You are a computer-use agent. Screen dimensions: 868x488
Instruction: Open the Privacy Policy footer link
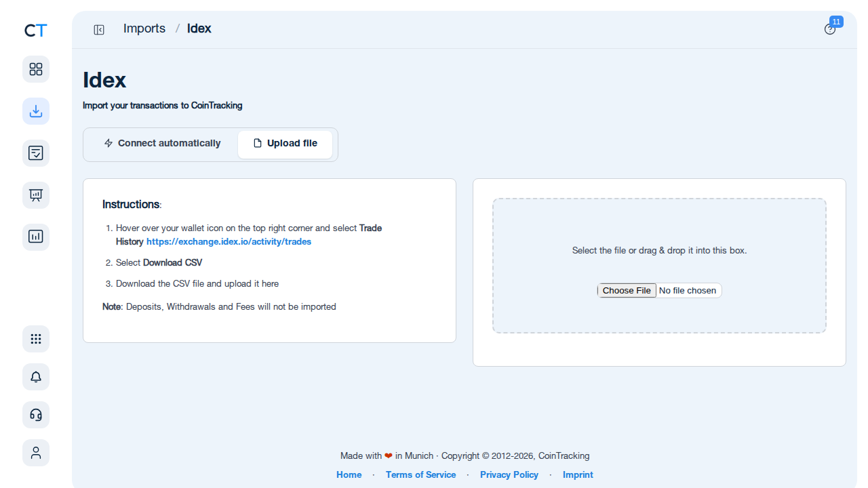pos(509,475)
